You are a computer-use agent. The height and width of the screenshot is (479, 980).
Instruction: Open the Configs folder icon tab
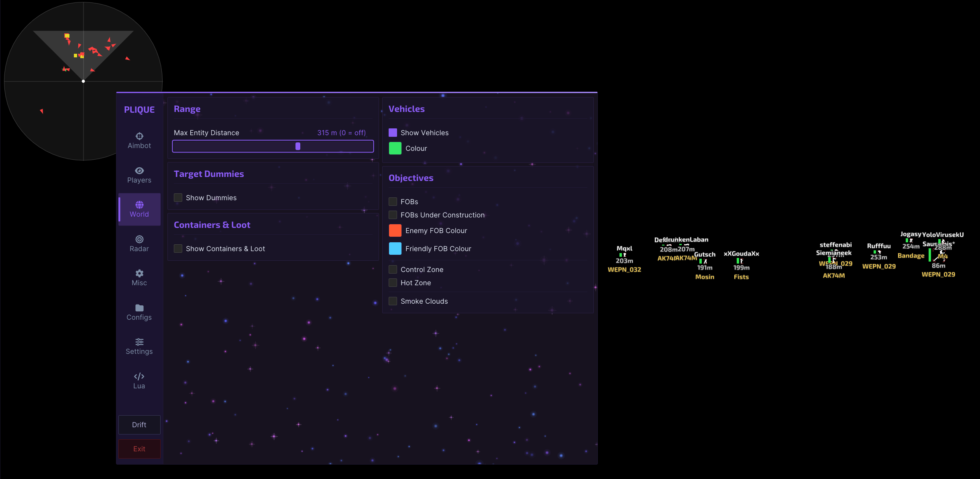[139, 313]
